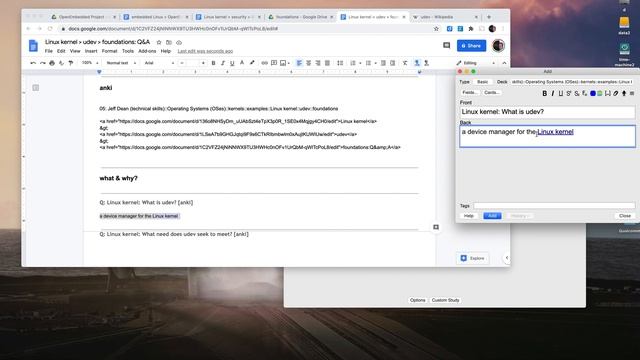Click Bold icon in Anki Add window
Viewport: 640px width, 360px height.
pyautogui.click(x=544, y=93)
